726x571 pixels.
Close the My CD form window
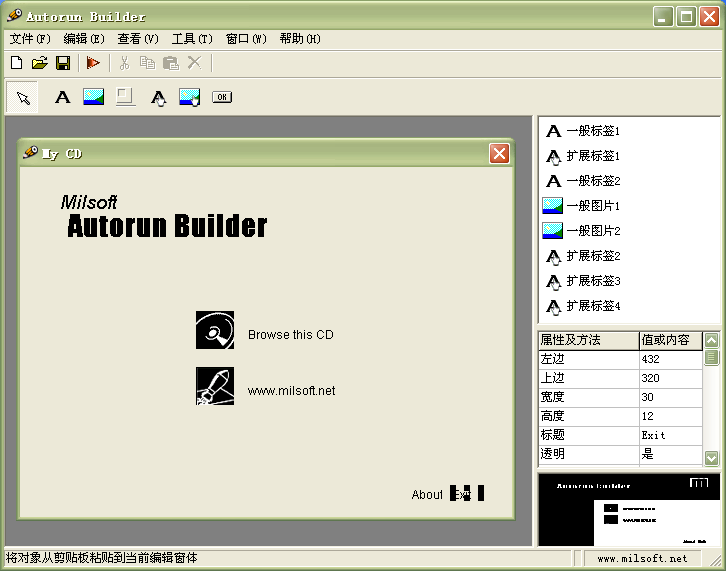point(499,154)
